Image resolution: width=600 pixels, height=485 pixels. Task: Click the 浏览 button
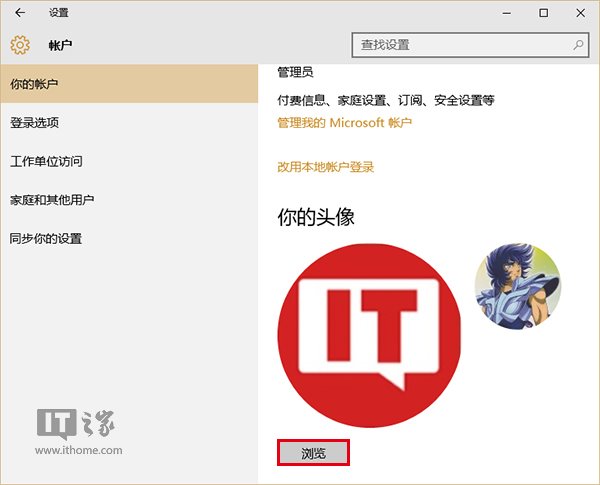coord(313,453)
